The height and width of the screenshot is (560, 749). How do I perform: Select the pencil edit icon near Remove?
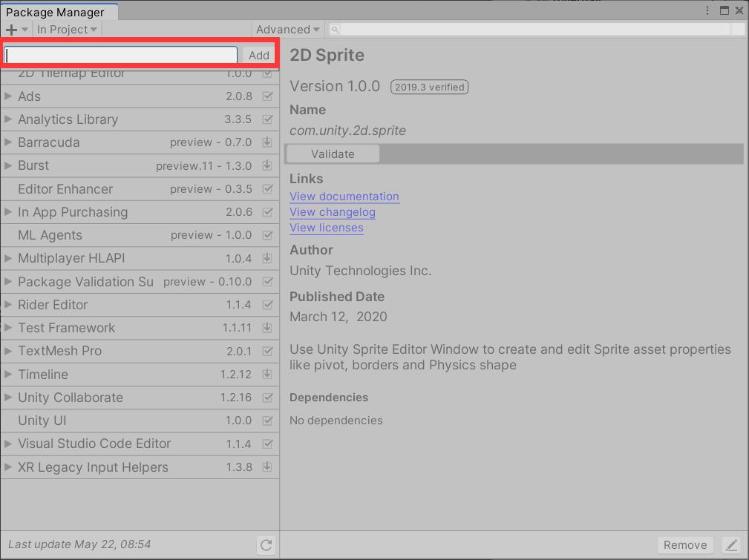[732, 544]
